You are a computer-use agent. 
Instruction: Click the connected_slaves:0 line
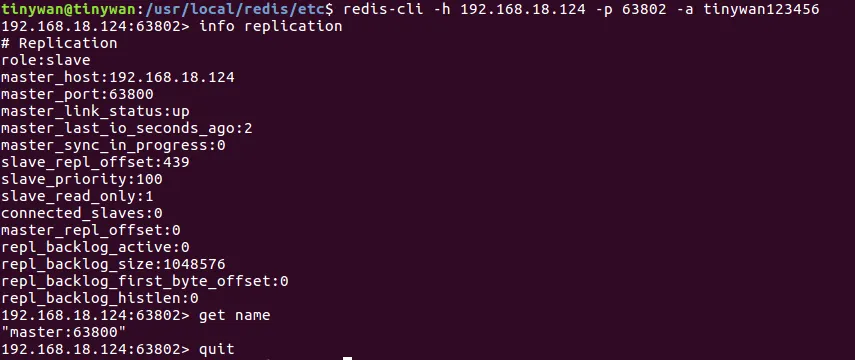pos(82,213)
